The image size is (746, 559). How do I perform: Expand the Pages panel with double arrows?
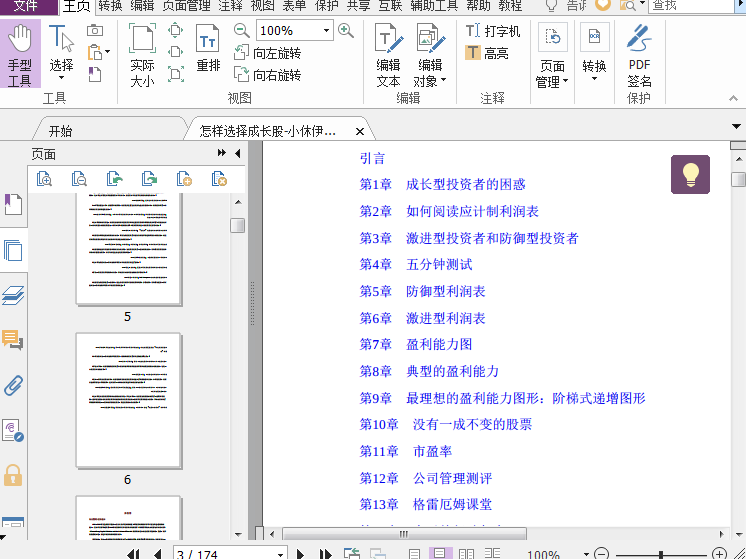pos(222,153)
